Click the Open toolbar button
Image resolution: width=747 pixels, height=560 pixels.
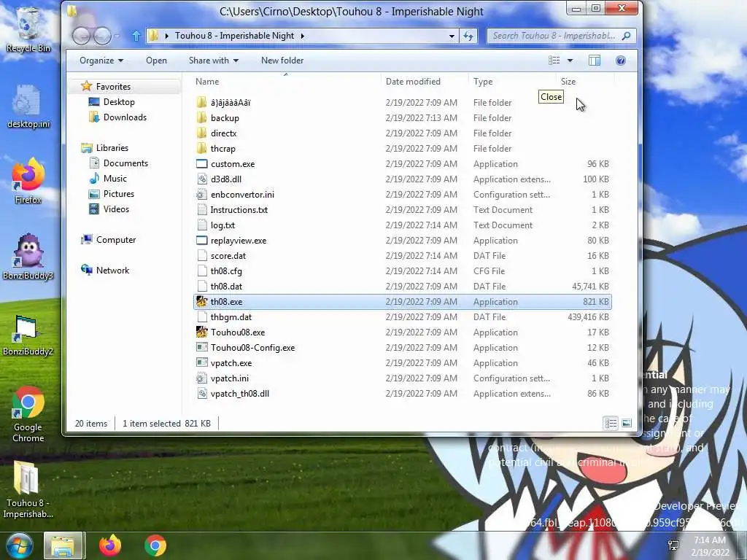(156, 61)
